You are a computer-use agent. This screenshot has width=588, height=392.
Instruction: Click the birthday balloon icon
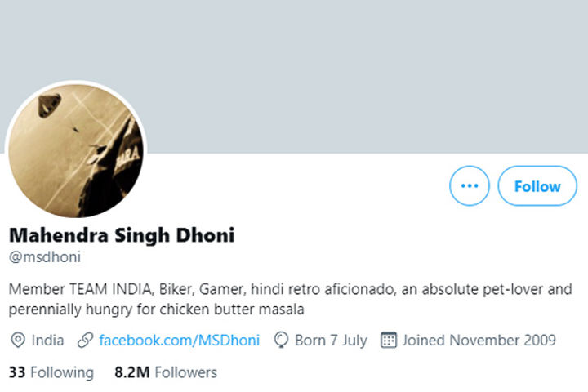tap(282, 340)
